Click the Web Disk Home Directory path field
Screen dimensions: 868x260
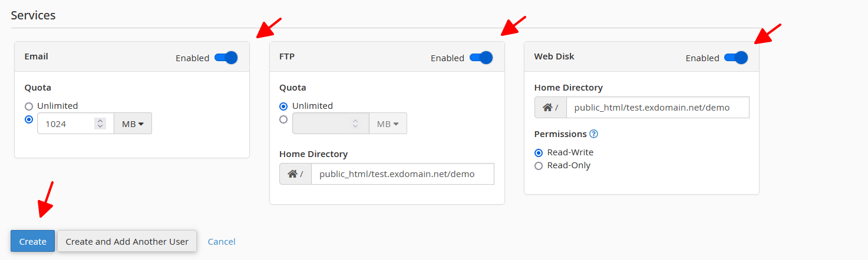point(658,108)
